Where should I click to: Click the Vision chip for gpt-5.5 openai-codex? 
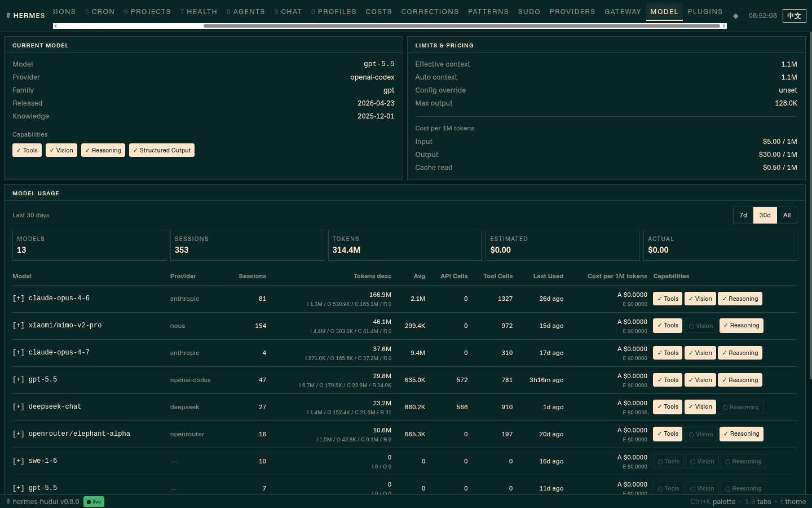[700, 380]
